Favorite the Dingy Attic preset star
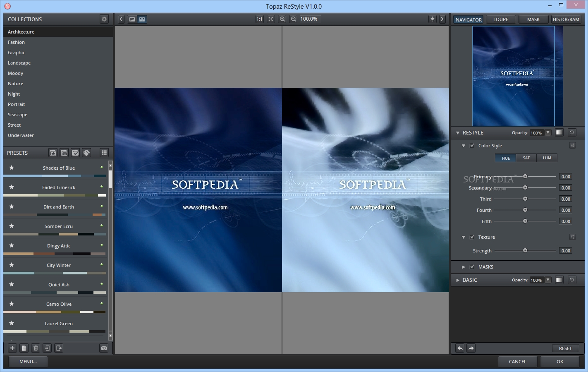The height and width of the screenshot is (372, 588). coord(12,245)
